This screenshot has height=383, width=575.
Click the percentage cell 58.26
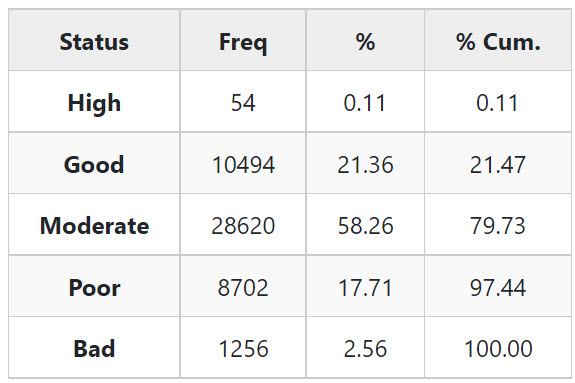[365, 226]
